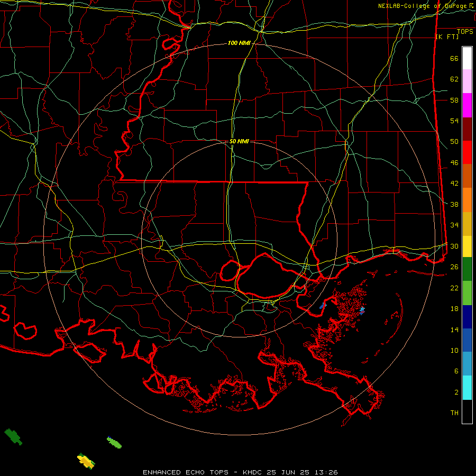The width and height of the screenshot is (476, 476).
Task: Click the dark green radar echo blob
Action: 13,437
